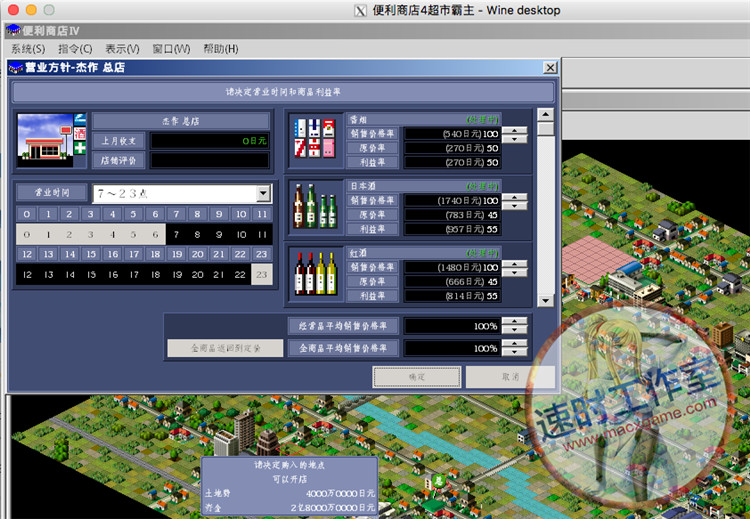The image size is (750, 519).
Task: Toggle the blue hour 6 header button
Action: click(x=155, y=214)
